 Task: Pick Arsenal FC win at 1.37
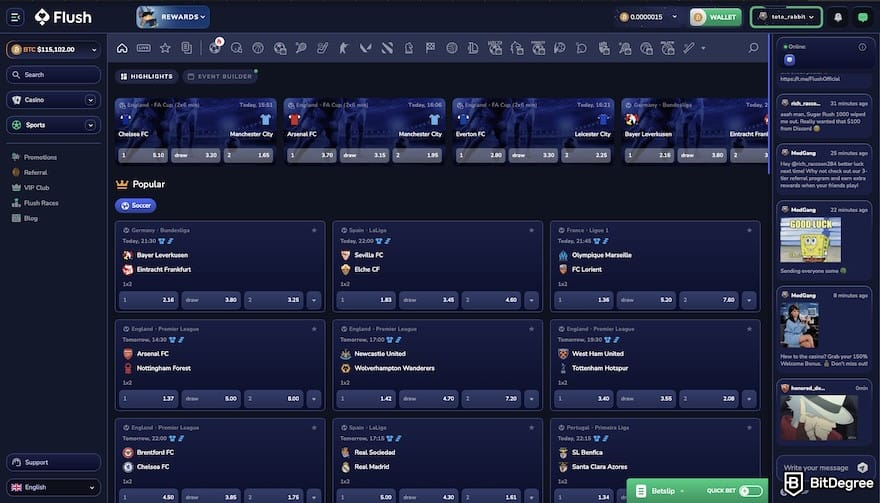148,399
